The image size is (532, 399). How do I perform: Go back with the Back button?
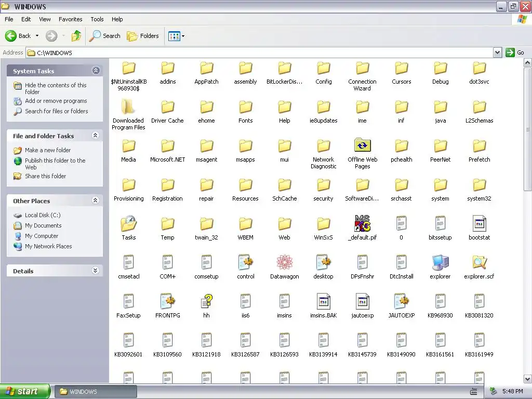(18, 36)
